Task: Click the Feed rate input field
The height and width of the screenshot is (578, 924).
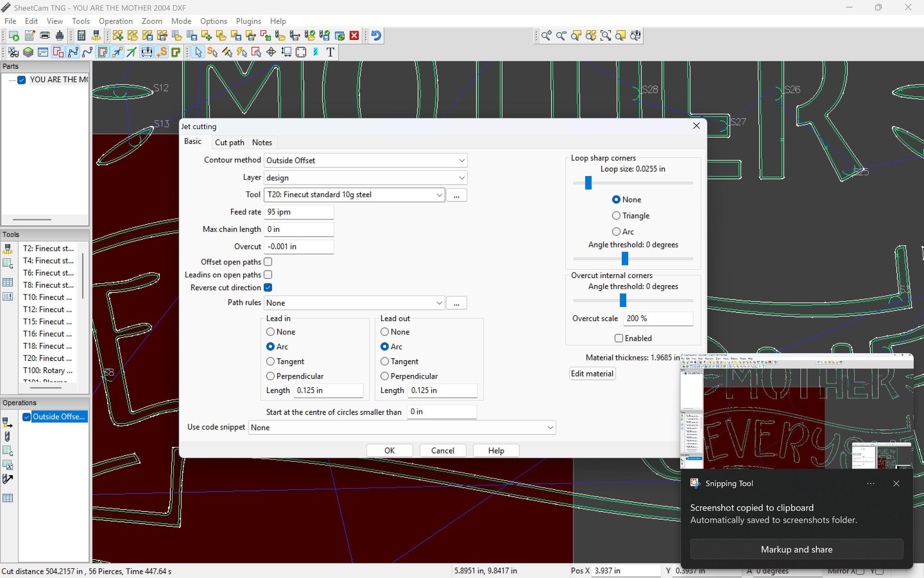Action: [x=299, y=212]
